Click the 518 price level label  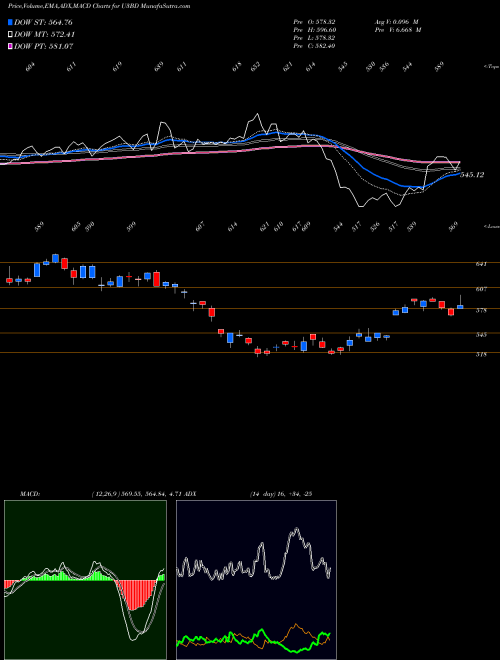(481, 354)
